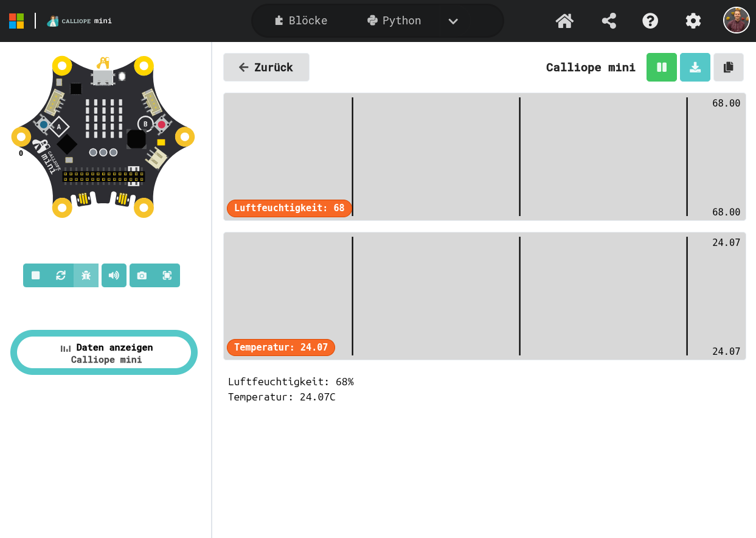Take a simulator screenshot
756x538 pixels.
[142, 275]
